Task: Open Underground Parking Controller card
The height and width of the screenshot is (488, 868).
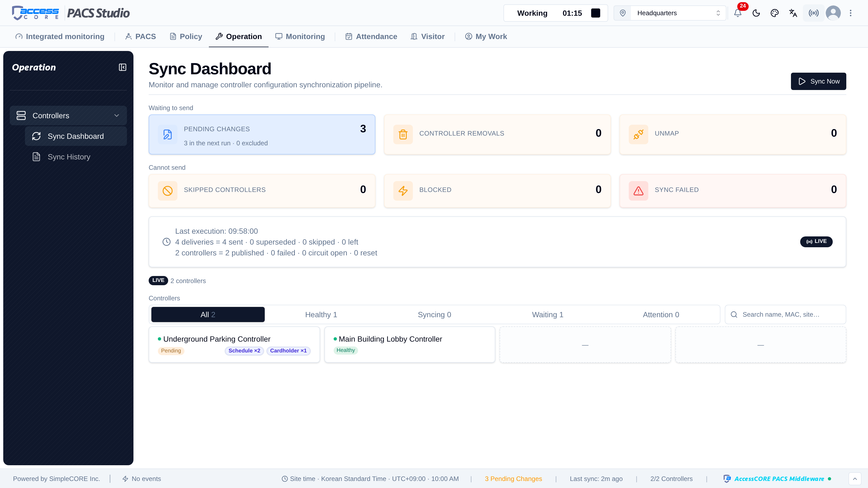Action: (x=234, y=345)
